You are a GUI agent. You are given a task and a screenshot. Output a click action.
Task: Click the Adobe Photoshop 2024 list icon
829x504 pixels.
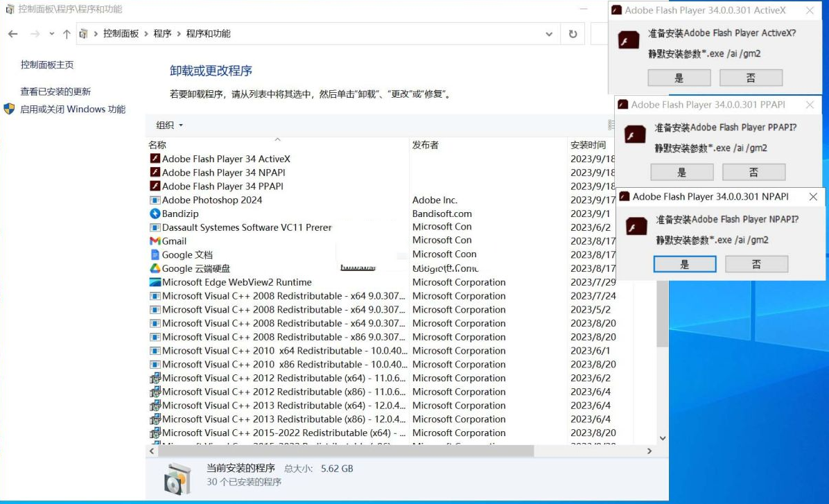[x=155, y=200]
